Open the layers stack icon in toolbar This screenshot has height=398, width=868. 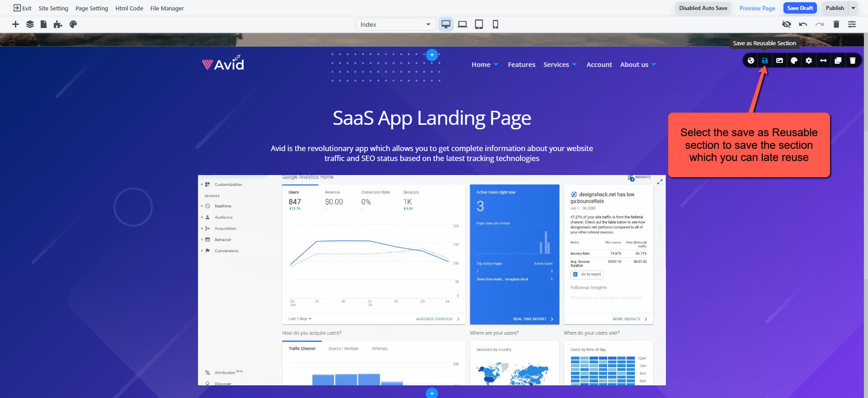click(30, 24)
